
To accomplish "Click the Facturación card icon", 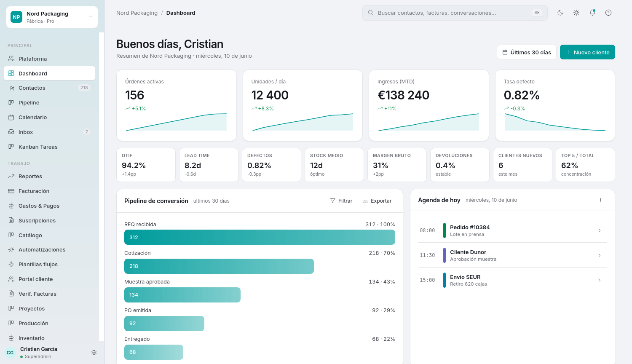I will 11,191.
